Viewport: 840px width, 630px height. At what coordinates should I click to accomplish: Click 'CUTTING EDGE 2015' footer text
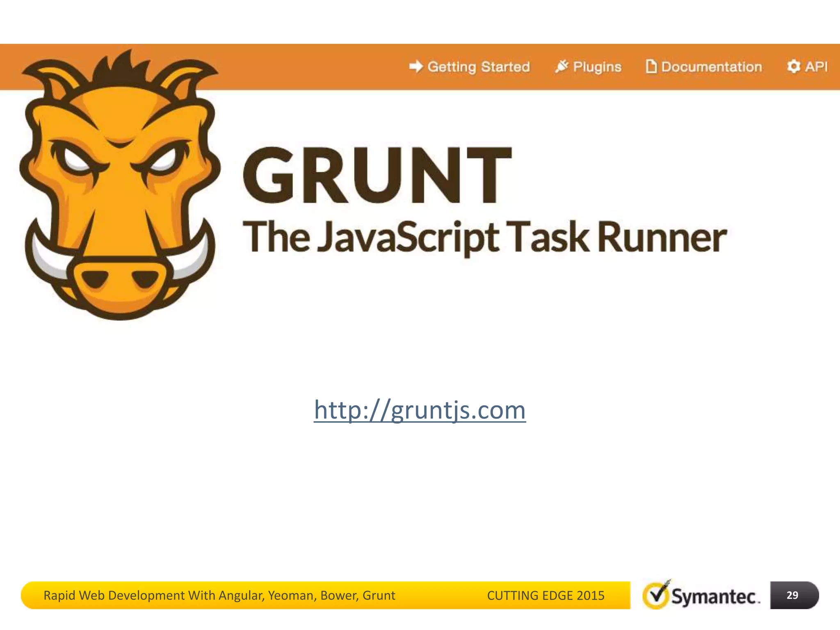click(x=546, y=596)
